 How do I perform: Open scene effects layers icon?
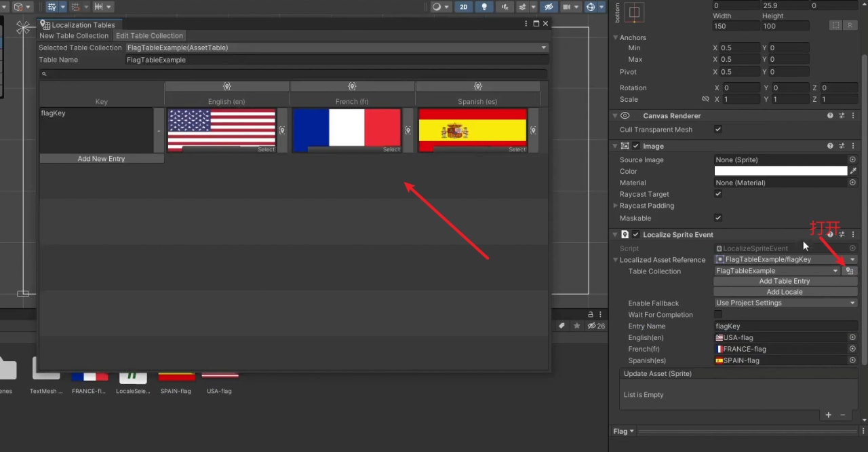[x=523, y=7]
